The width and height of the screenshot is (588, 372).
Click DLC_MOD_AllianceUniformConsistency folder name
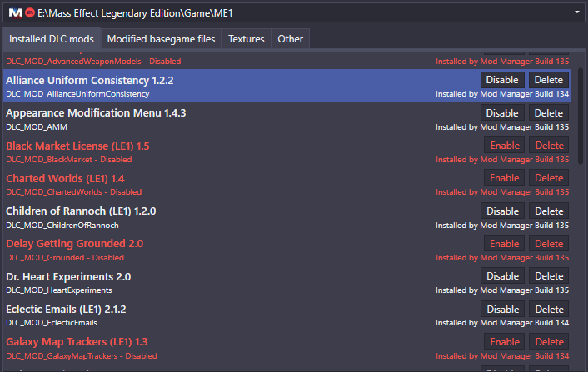tap(77, 94)
